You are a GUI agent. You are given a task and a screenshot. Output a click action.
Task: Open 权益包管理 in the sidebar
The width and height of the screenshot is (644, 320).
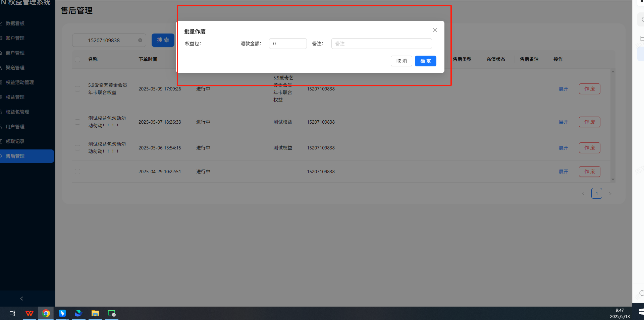(17, 112)
